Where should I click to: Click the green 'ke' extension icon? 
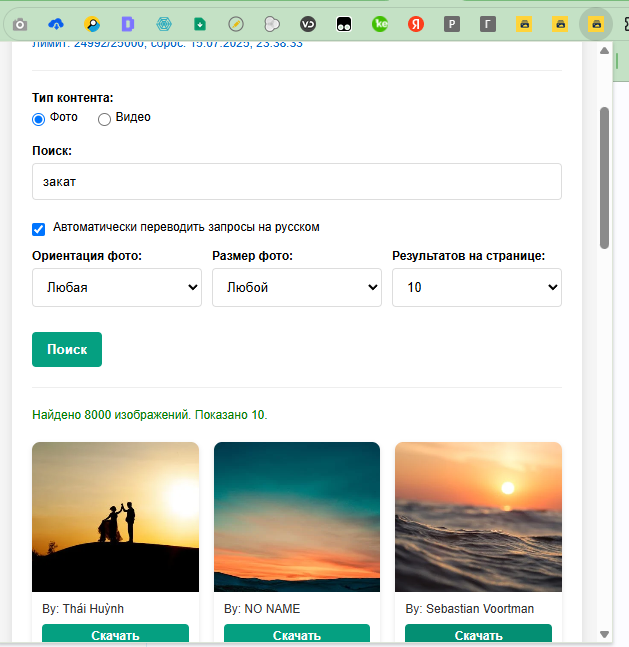click(x=380, y=23)
